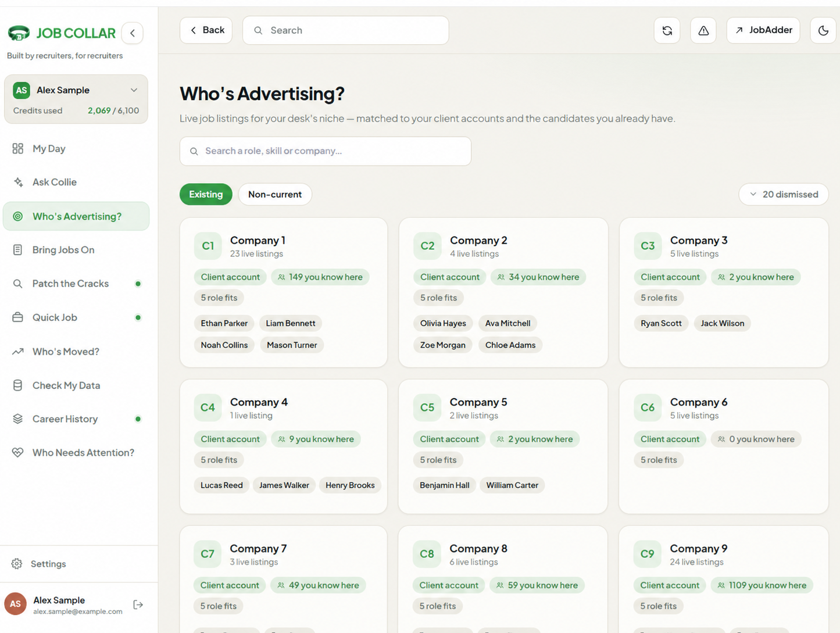Click the 0 you know here chip
The height and width of the screenshot is (633, 840).
pyautogui.click(x=756, y=439)
